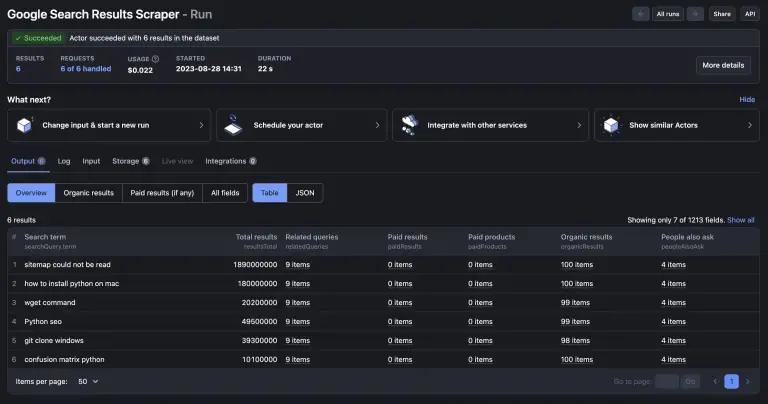Click the next run arrow icon
Viewport: 768px width, 404px height.
tap(694, 14)
